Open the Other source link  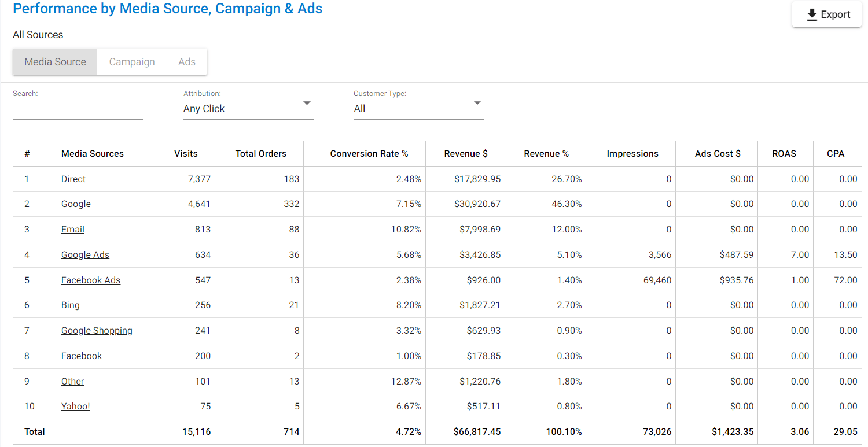point(73,382)
